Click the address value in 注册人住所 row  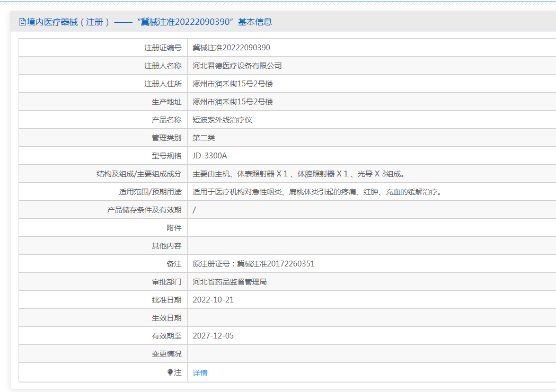click(x=233, y=84)
